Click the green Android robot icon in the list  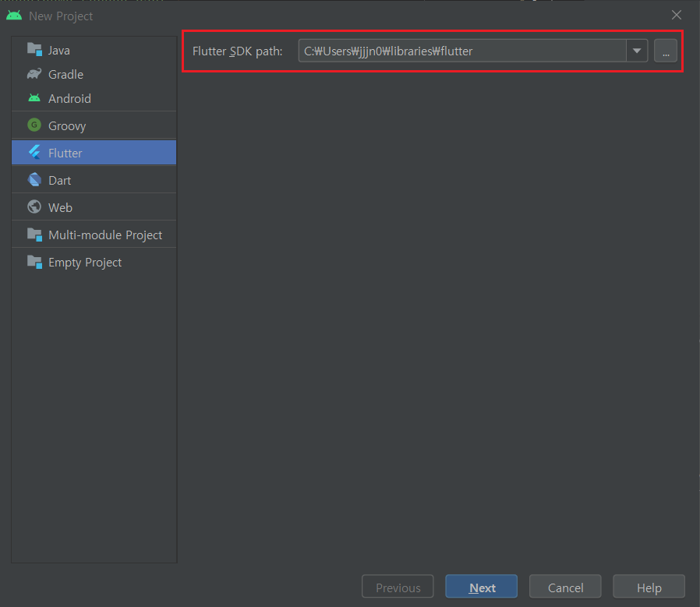point(34,97)
